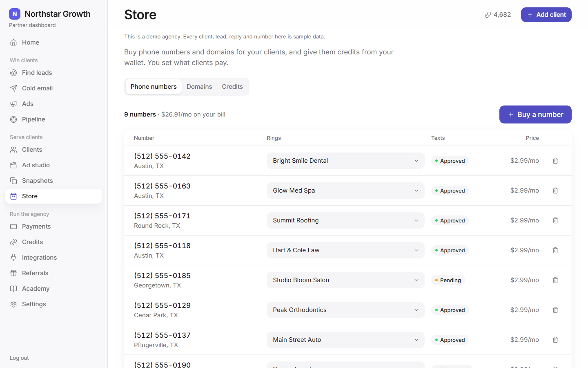The width and height of the screenshot is (588, 368).
Task: Click trash icon for Peak Orthodontics row
Action: [x=555, y=310]
